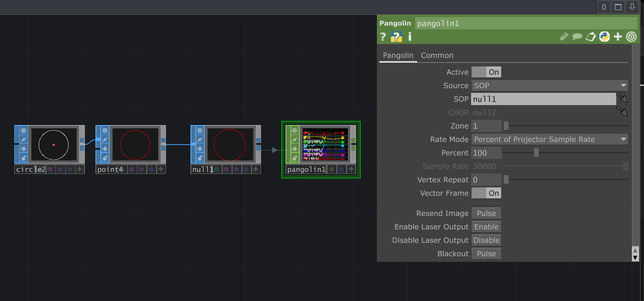Click the concentric circles target icon
Screen dimensions: 644x301
click(x=631, y=37)
